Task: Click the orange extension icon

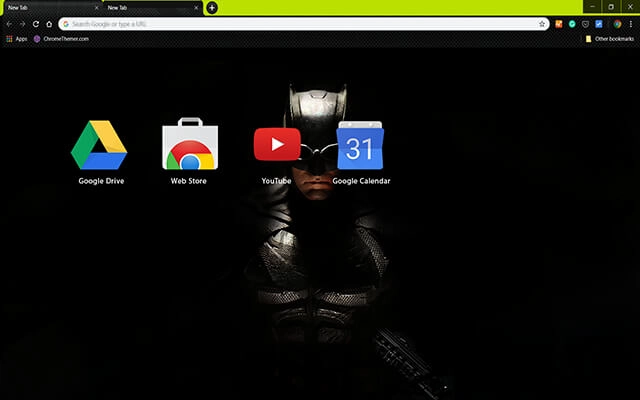Action: tap(559, 24)
